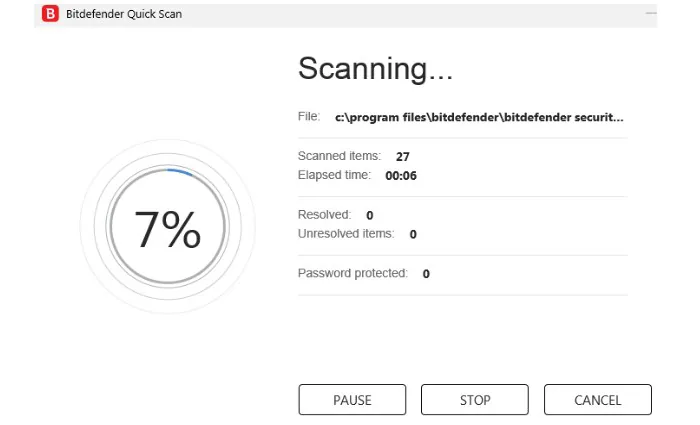This screenshot has width=700, height=425.
Task: Cancel the quick scan
Action: tap(598, 400)
